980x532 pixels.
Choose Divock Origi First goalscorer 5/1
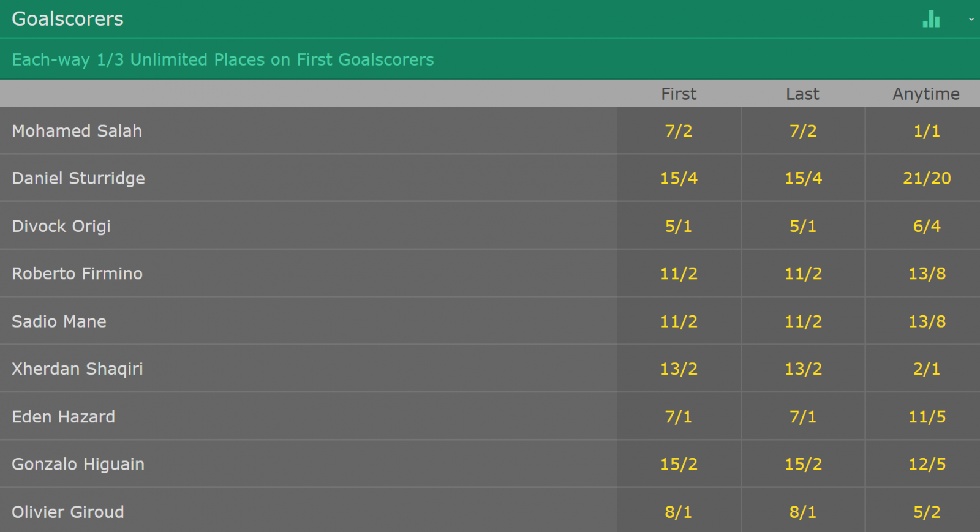(679, 226)
